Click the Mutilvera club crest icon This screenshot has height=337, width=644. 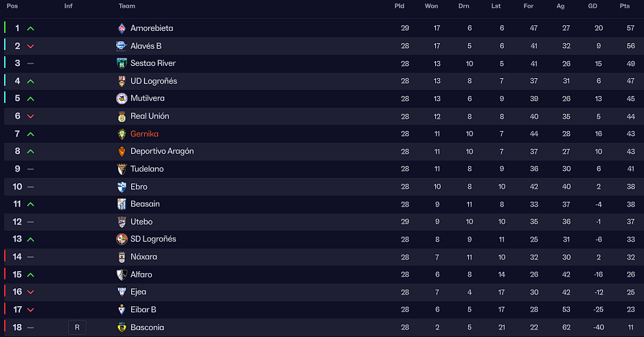(122, 99)
